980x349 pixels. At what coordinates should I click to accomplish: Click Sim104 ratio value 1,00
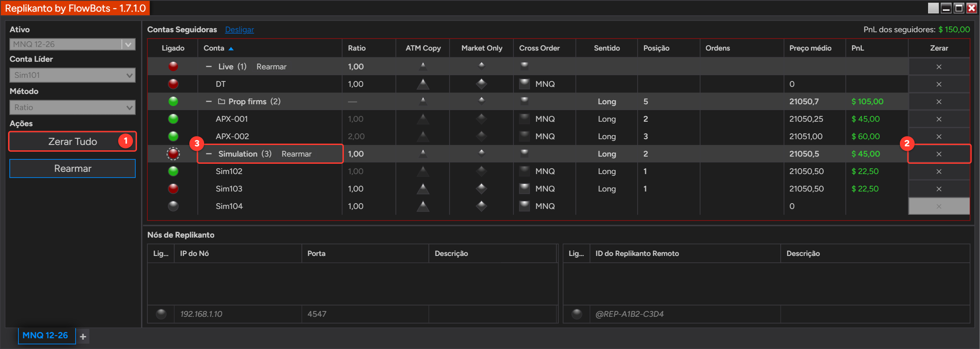pos(356,206)
